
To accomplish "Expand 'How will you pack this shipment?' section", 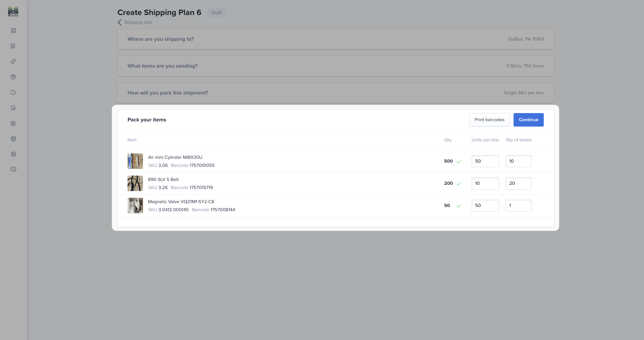I will [335, 93].
